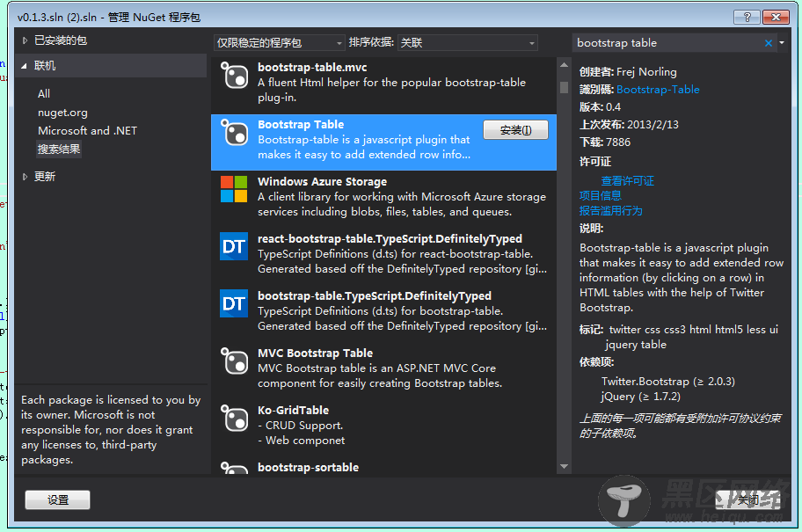Image resolution: width=802 pixels, height=532 pixels.
Task: Open the Bootstrap-Table identifier link
Action: coord(658,90)
